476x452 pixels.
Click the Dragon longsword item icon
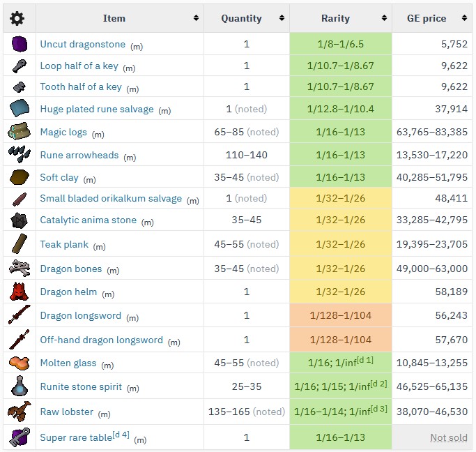point(19,315)
